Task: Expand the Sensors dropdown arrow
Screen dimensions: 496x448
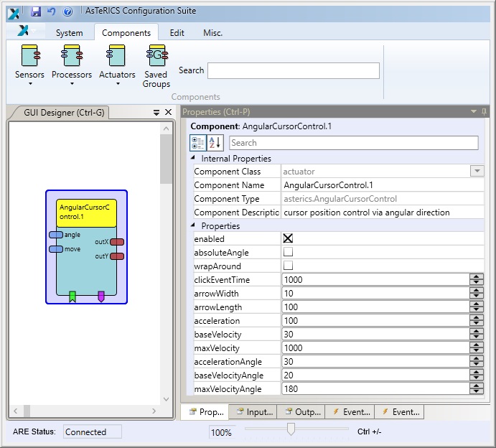Action: pos(30,84)
